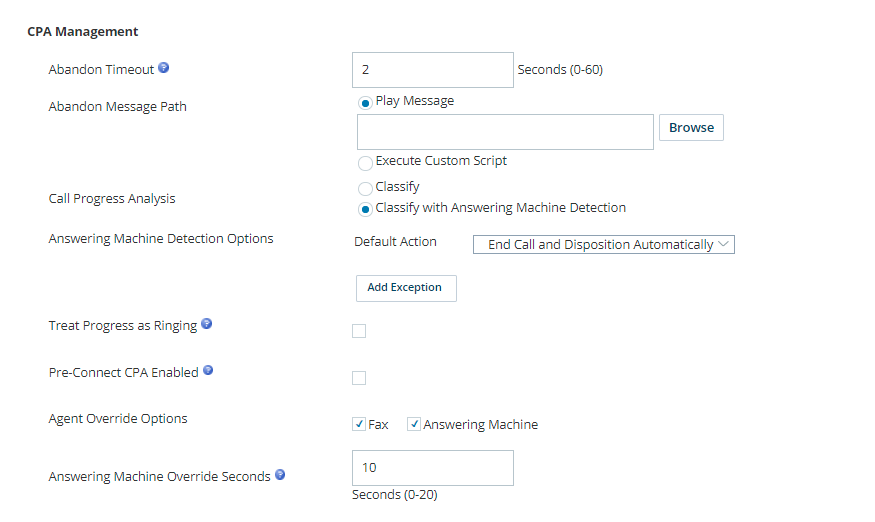Screen dimensions: 875x522
Task: Focus the Play Message path field
Action: 505,132
